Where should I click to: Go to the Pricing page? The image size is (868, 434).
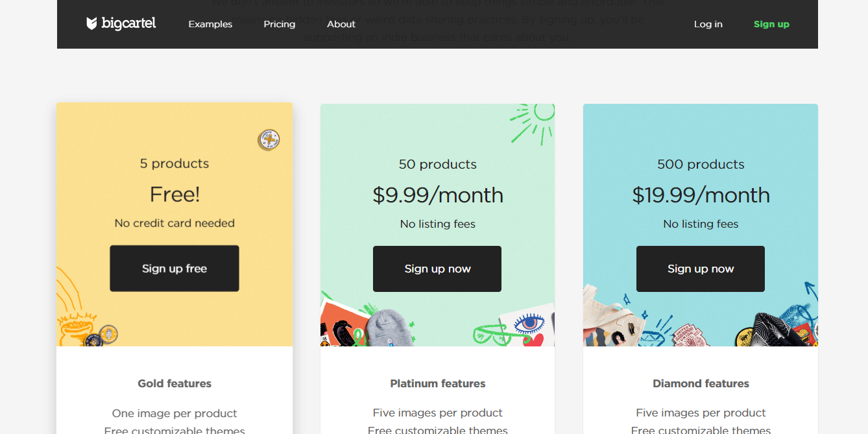pos(280,24)
